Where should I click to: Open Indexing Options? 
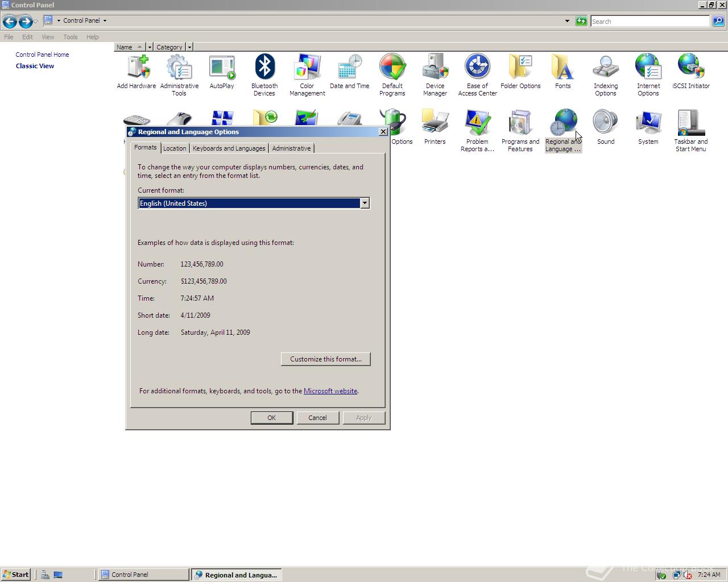click(606, 75)
